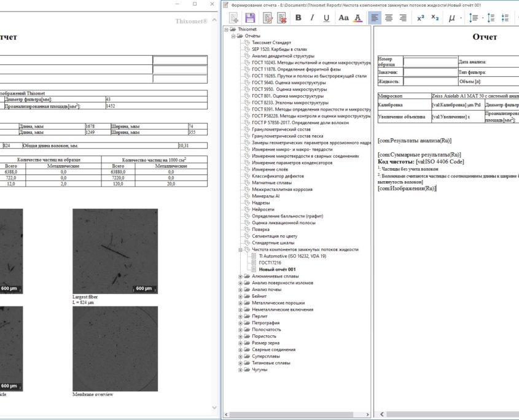Apply superscript formatting
The height and width of the screenshot is (420, 519).
coord(420,18)
